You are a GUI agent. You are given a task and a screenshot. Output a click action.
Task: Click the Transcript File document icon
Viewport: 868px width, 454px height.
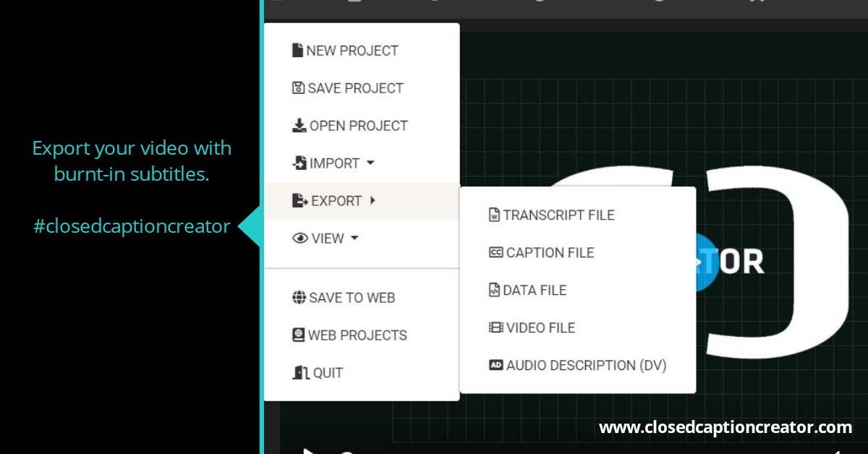point(495,215)
